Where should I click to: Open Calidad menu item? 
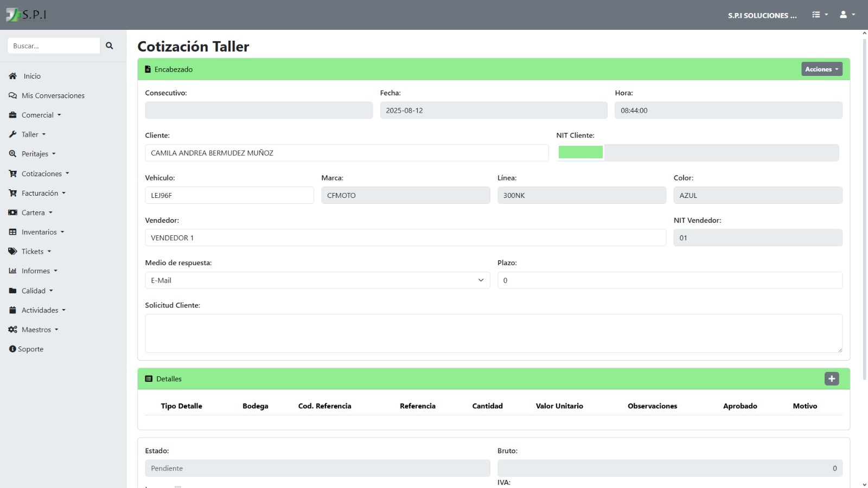(37, 291)
